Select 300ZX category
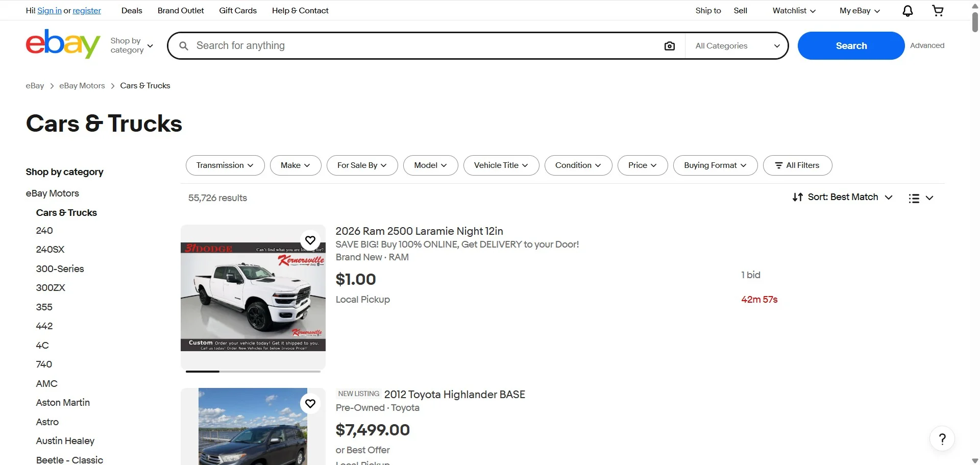 pyautogui.click(x=51, y=288)
